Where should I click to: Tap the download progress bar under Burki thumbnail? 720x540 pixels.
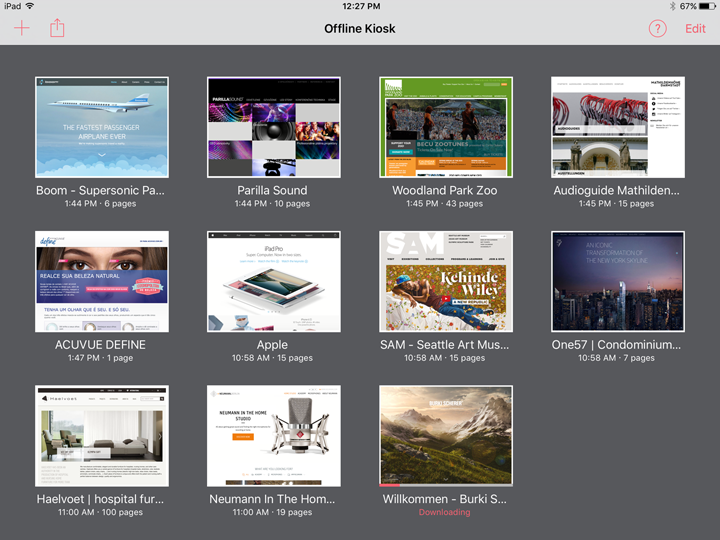446,485
